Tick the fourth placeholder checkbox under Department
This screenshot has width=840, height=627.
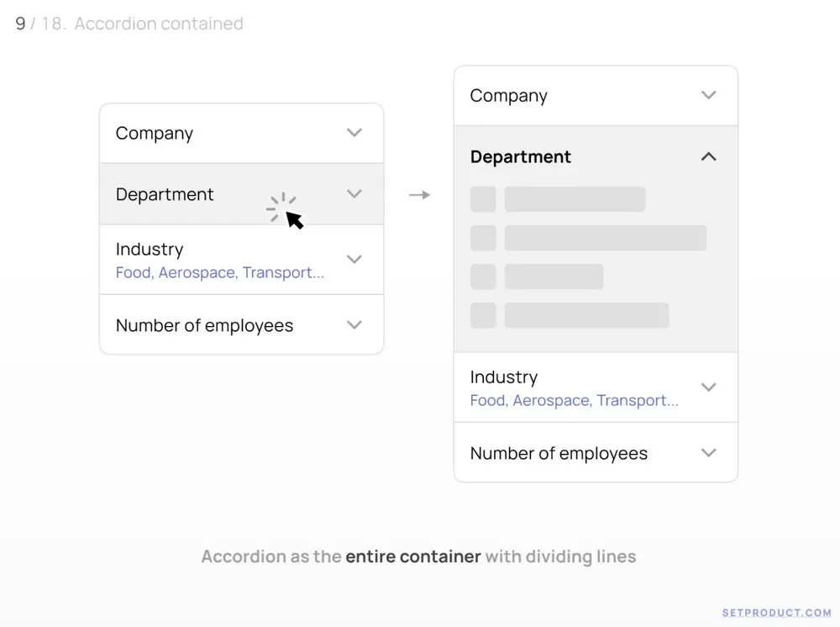tap(483, 315)
